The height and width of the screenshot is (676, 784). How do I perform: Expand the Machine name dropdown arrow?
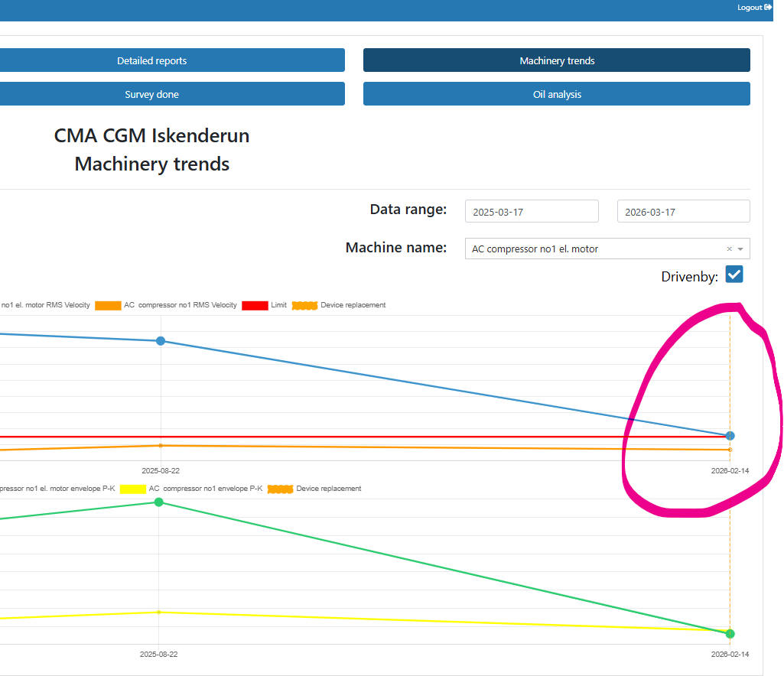tap(740, 249)
